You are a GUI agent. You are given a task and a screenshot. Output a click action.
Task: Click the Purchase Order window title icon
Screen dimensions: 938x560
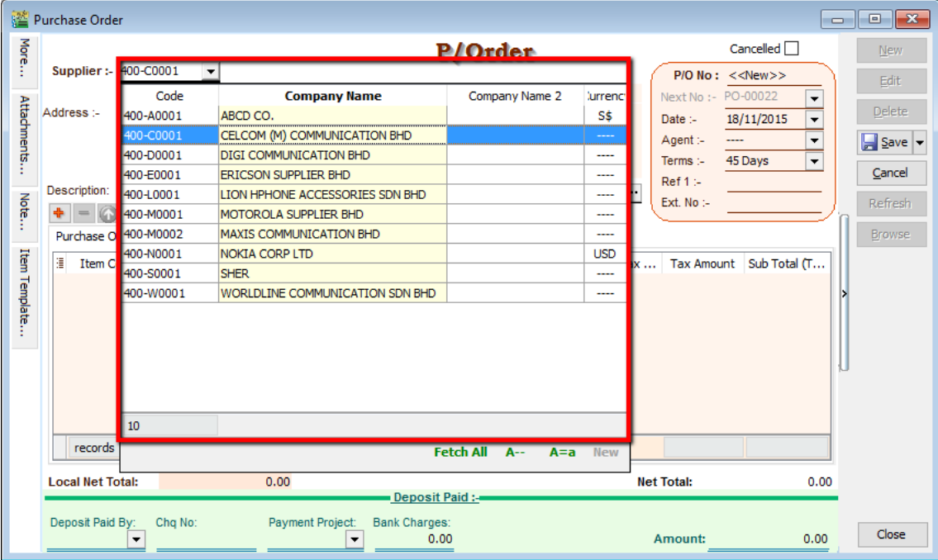[x=20, y=19]
